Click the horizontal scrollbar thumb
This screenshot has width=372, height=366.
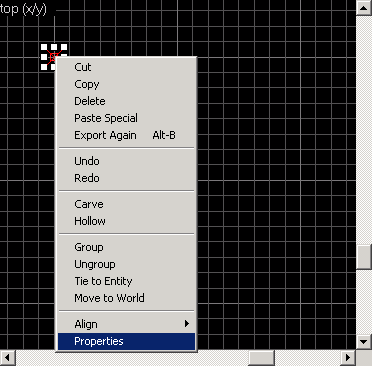262,358
